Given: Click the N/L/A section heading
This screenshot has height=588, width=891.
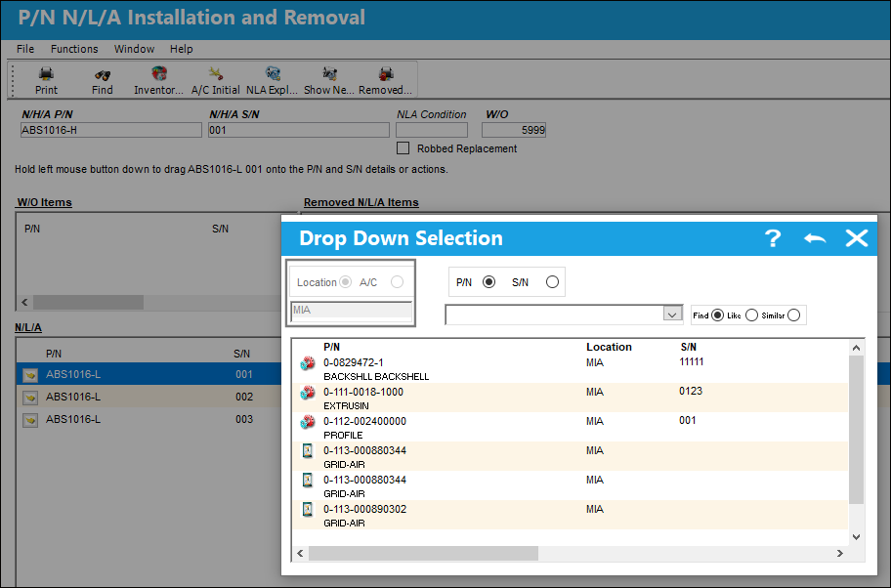Looking at the screenshot, I should pyautogui.click(x=27, y=327).
